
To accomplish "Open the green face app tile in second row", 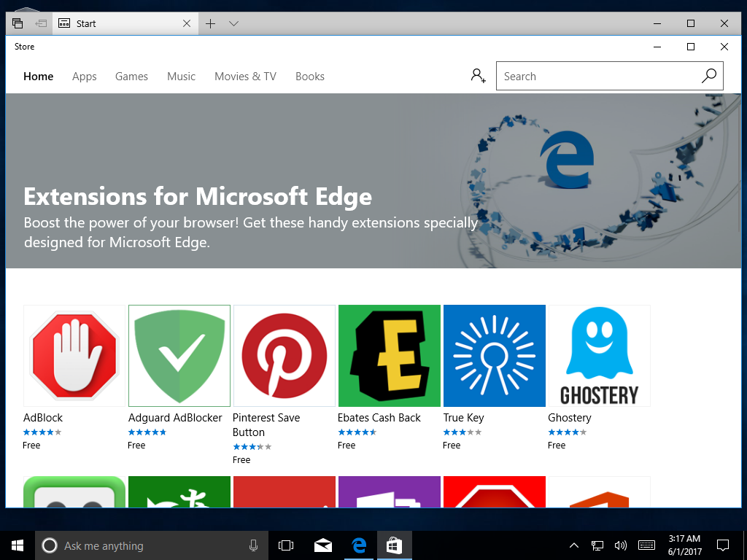I will point(74,492).
